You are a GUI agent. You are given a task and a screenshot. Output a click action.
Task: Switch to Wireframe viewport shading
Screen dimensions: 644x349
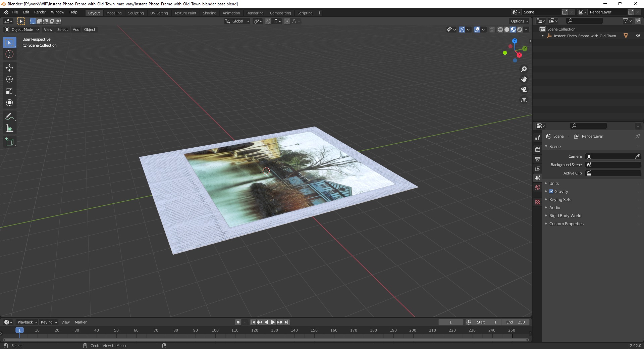(500, 30)
